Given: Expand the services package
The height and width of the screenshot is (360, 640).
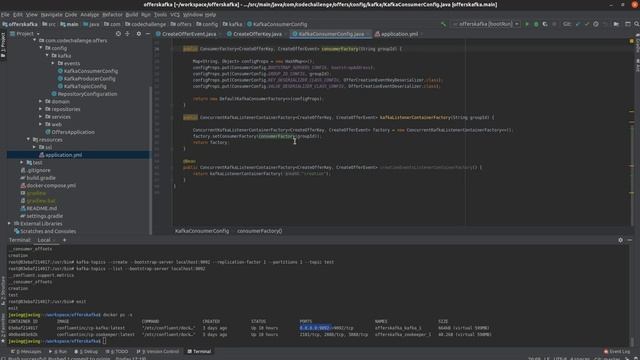Looking at the screenshot, I should (40, 117).
